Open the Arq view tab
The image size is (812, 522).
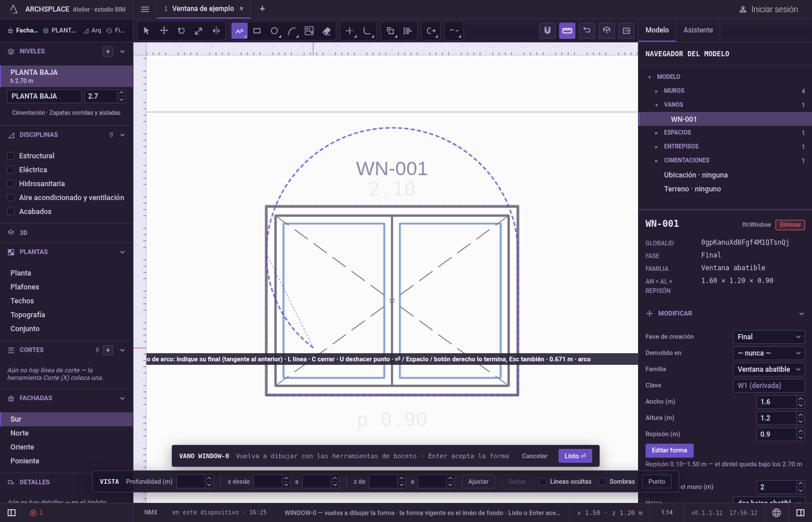[x=92, y=31]
